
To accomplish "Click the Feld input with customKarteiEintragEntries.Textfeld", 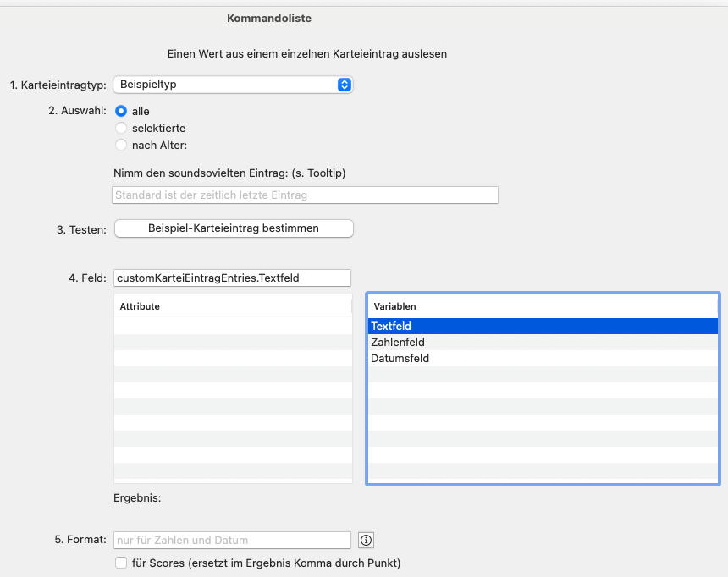I will coord(232,278).
